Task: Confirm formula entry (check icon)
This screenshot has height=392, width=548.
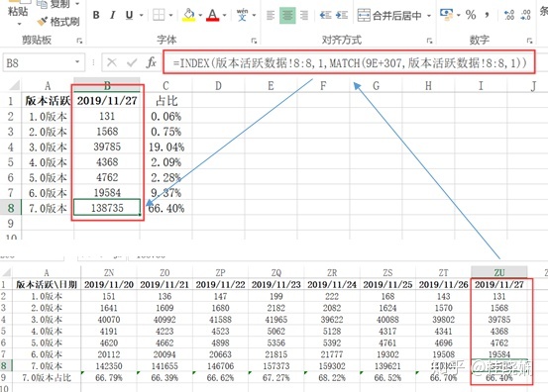Action: pos(132,62)
